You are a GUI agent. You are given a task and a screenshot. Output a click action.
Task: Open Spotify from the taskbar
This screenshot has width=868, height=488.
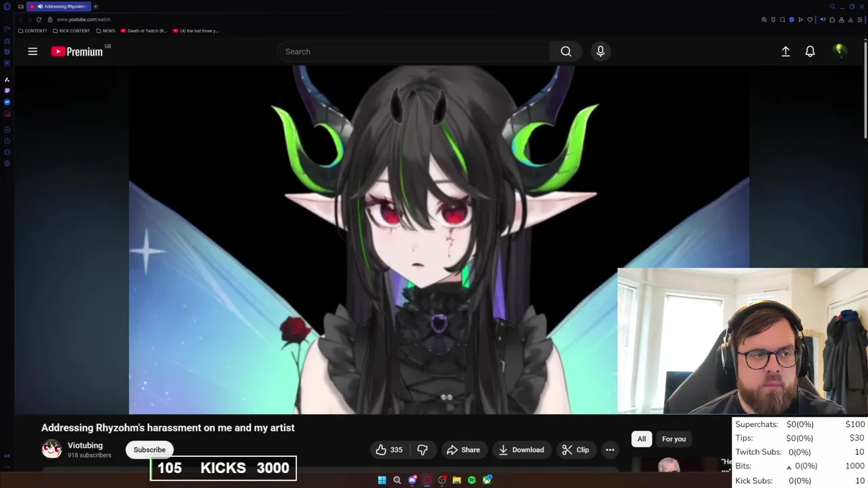tap(471, 480)
